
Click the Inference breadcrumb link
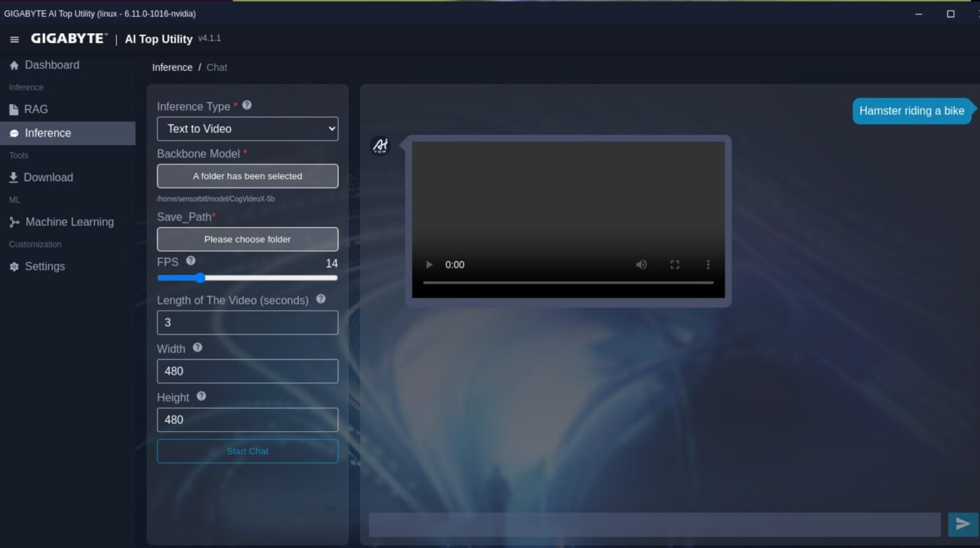[x=172, y=67]
